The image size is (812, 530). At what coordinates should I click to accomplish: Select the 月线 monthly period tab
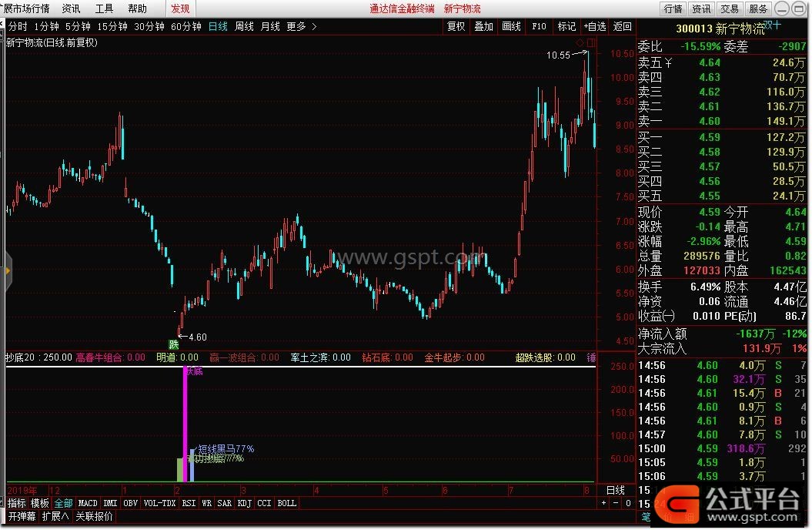[270, 26]
